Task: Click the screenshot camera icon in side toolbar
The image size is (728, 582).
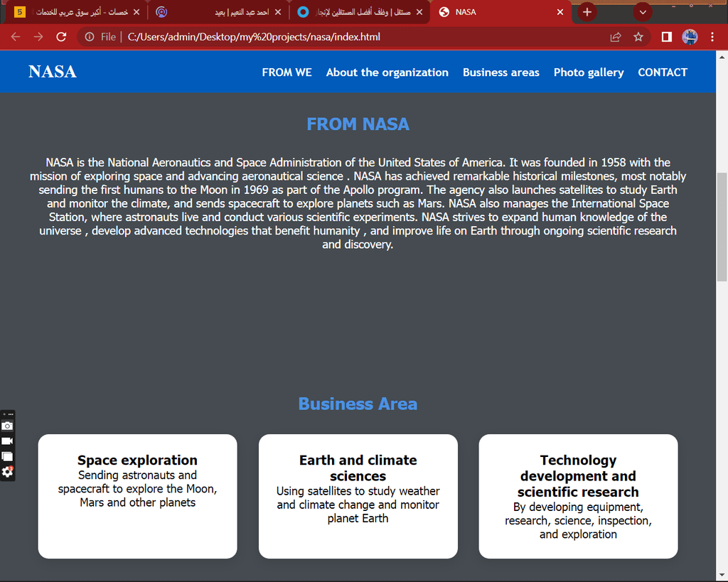Action: pyautogui.click(x=7, y=426)
